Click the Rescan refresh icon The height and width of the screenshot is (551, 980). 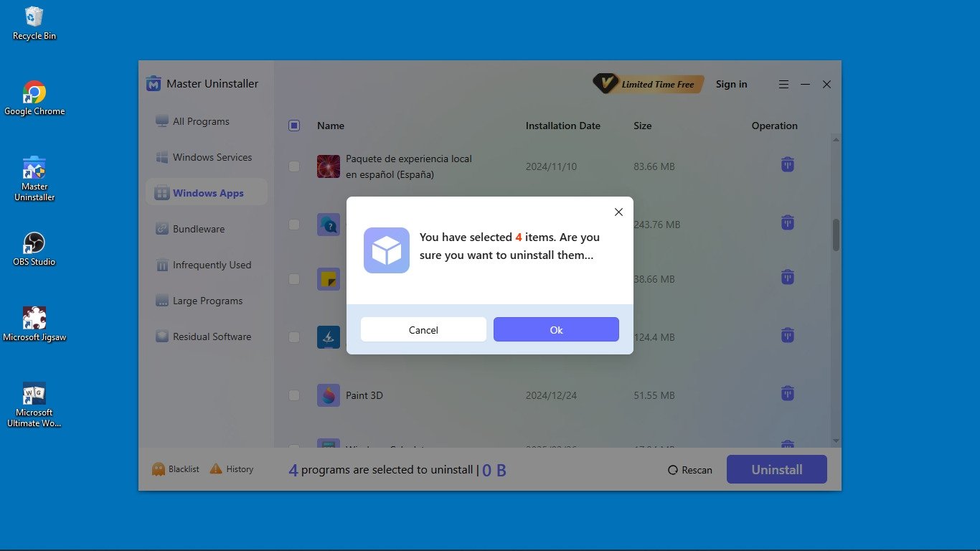(673, 471)
